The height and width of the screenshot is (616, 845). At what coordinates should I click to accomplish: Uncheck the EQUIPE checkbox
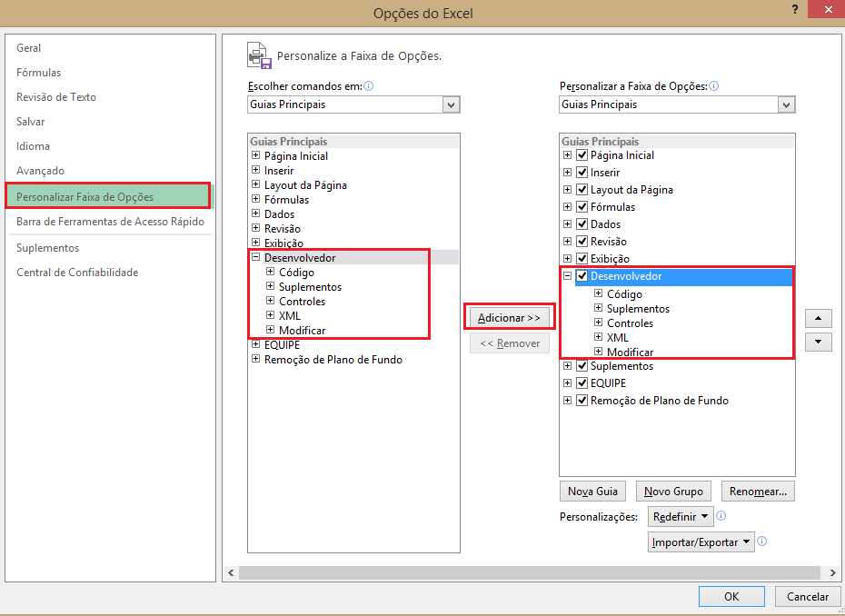click(x=582, y=383)
